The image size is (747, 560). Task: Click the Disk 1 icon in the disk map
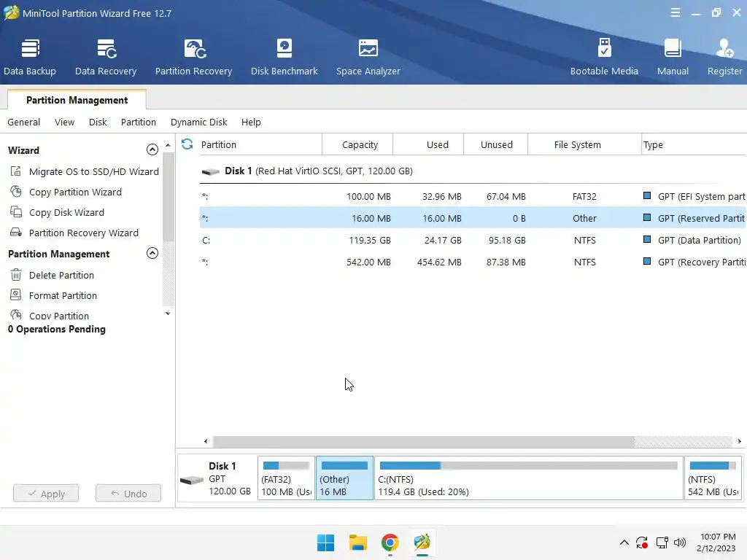coord(192,480)
